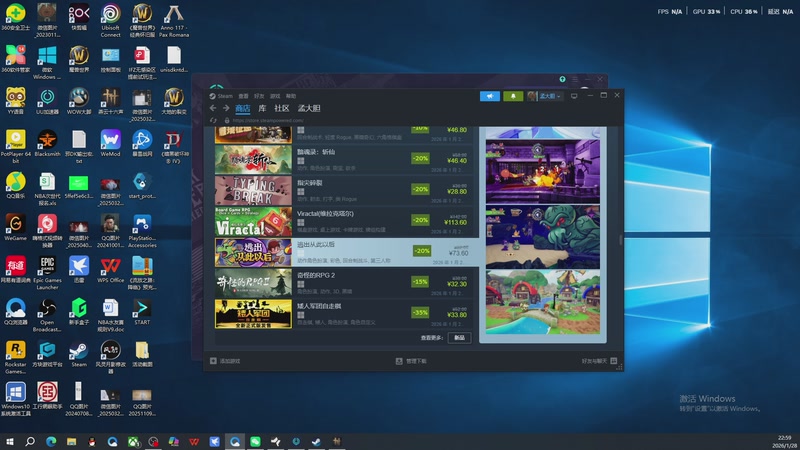
Task: Open the 控制面板 desktop icon
Action: [x=110, y=59]
